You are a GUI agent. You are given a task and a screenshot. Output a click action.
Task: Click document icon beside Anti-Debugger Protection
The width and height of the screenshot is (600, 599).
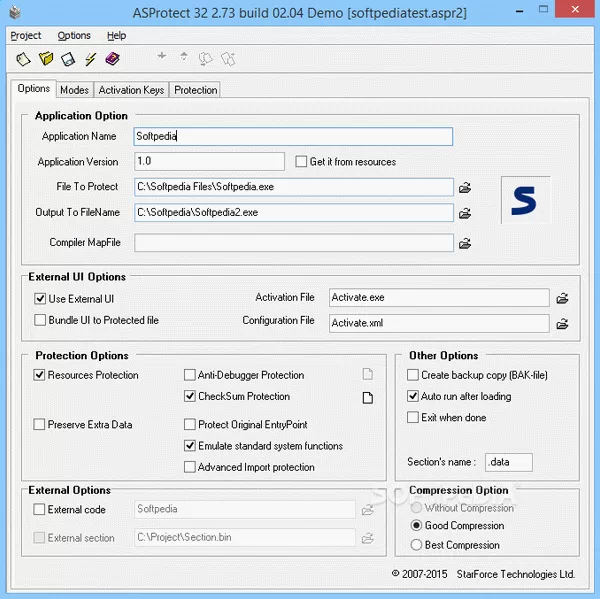(368, 374)
